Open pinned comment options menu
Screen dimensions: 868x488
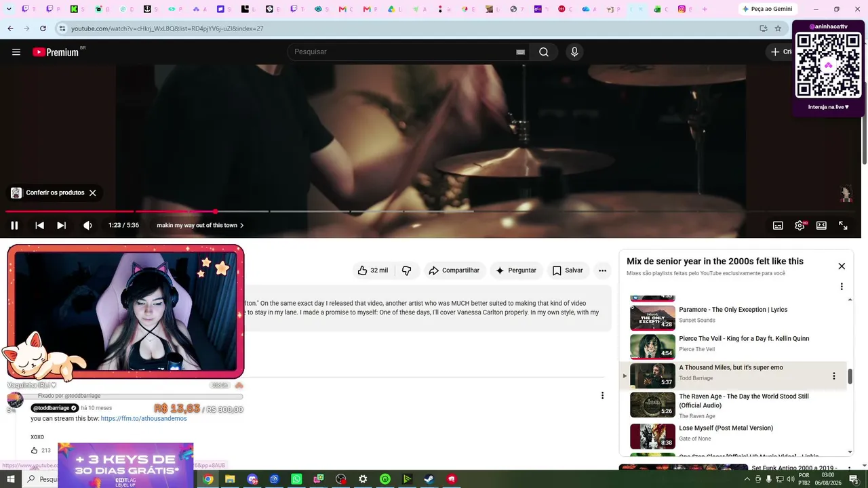602,395
